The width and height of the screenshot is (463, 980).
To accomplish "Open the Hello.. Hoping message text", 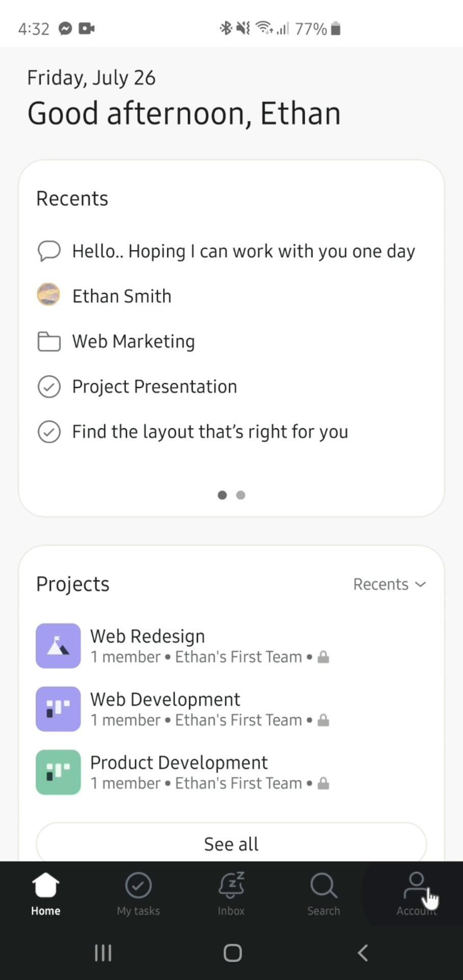I will click(243, 251).
